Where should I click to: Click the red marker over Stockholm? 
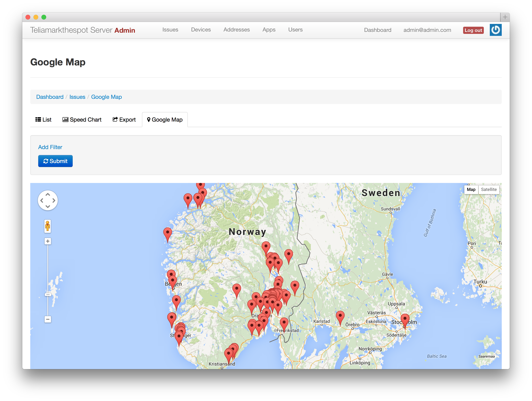click(x=405, y=319)
